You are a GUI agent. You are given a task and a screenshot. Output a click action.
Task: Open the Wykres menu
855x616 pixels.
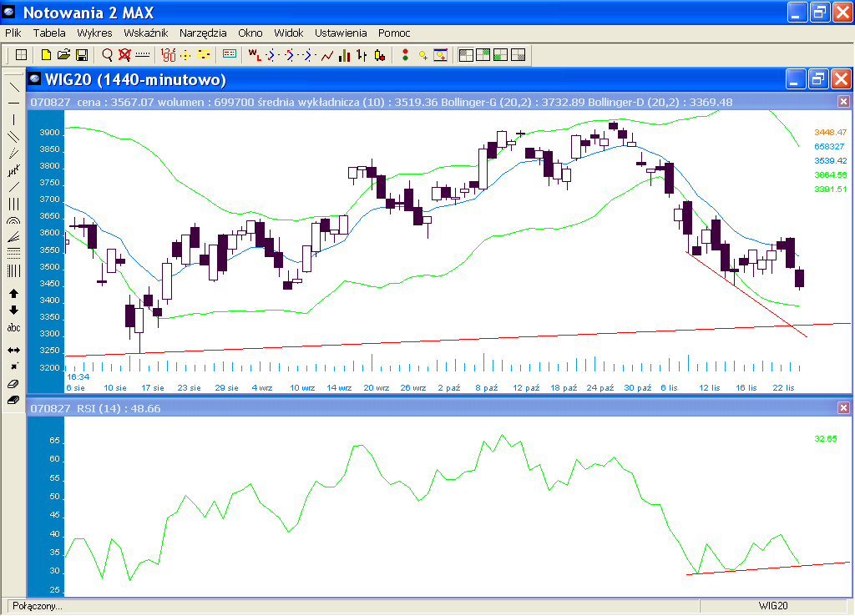pyautogui.click(x=94, y=33)
